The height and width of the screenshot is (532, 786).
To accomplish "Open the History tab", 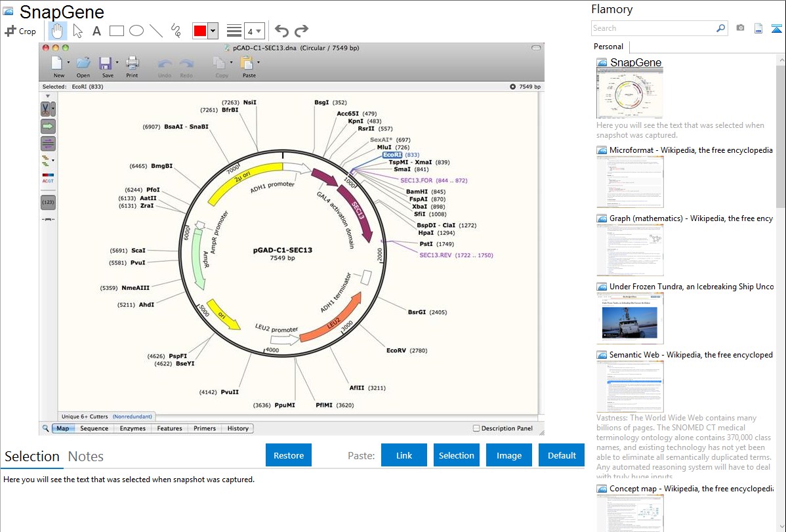I will [238, 428].
